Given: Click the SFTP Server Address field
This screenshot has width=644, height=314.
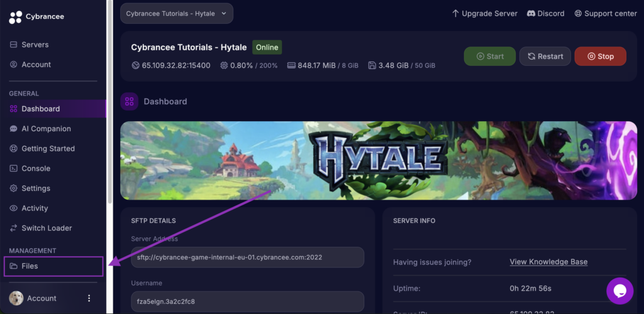Looking at the screenshot, I should tap(248, 257).
